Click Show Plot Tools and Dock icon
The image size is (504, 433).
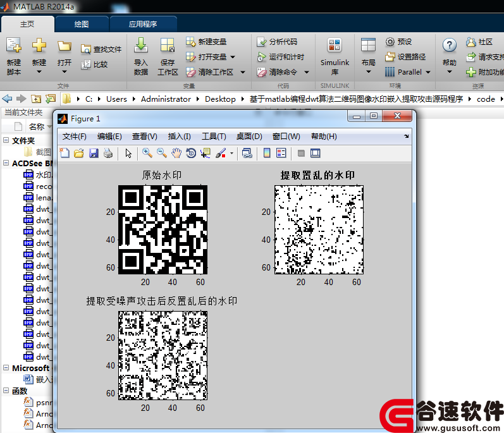(316, 153)
